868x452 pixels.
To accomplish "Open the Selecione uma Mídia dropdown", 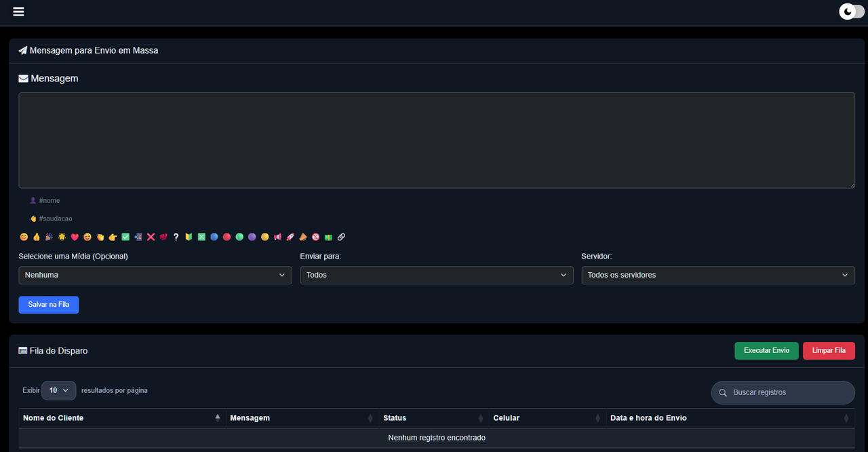I will 155,275.
